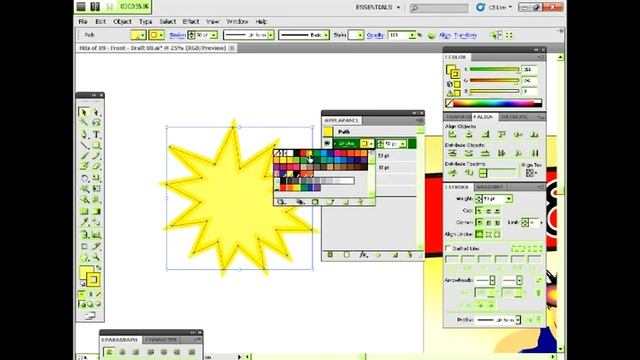Activate the stroke box in the toolbox
Image resolution: width=640 pixels, height=360 pixels.
pos(93,280)
